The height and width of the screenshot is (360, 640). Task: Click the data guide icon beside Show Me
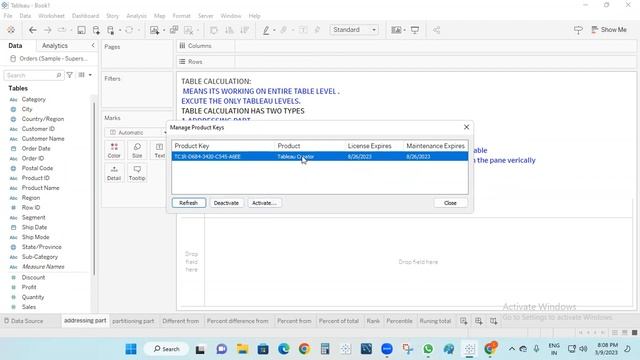coord(578,30)
